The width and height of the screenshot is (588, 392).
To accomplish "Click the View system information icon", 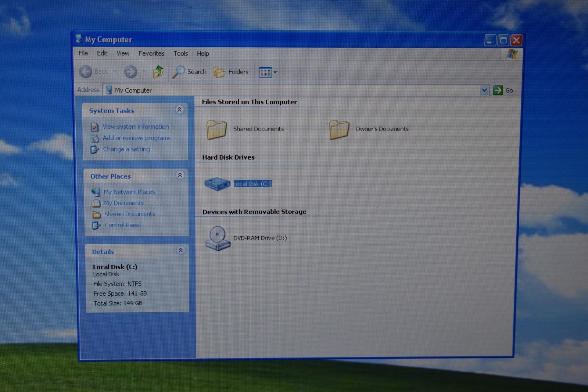I will pyautogui.click(x=95, y=127).
